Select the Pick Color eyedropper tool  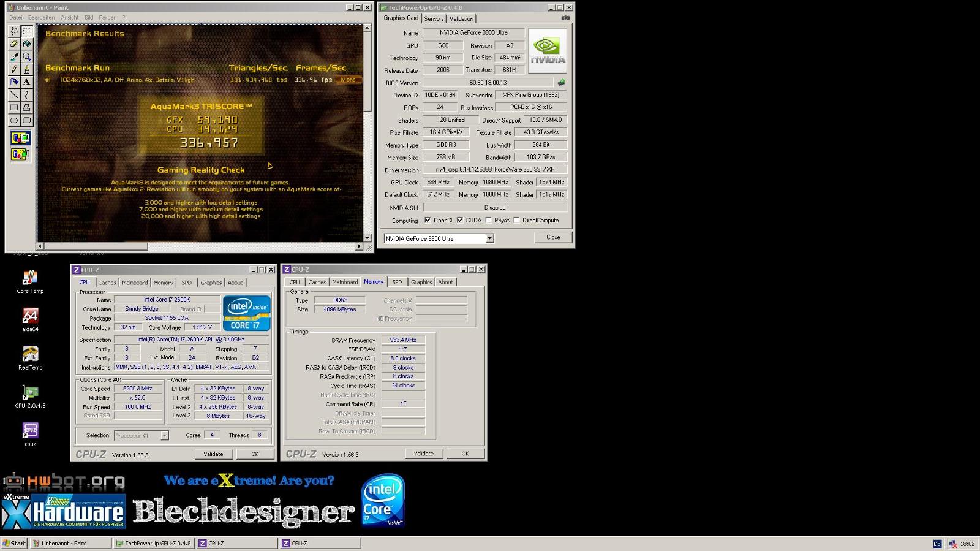click(x=14, y=56)
